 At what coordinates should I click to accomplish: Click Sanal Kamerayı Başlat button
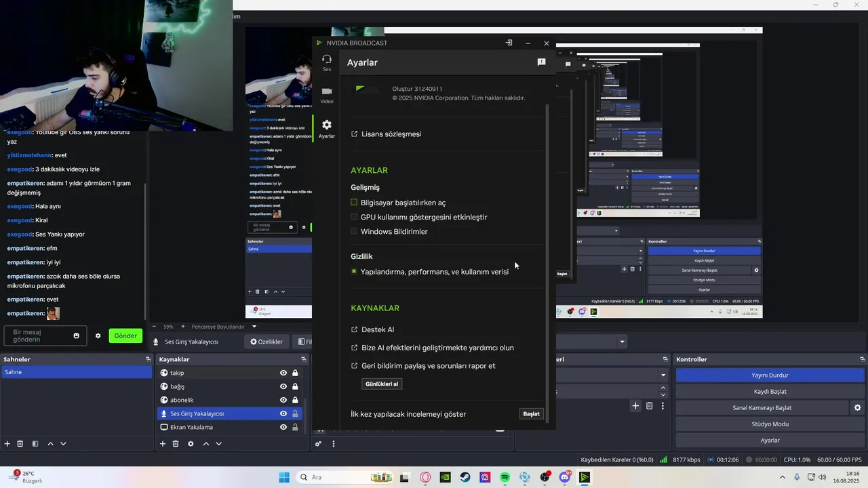[762, 407]
